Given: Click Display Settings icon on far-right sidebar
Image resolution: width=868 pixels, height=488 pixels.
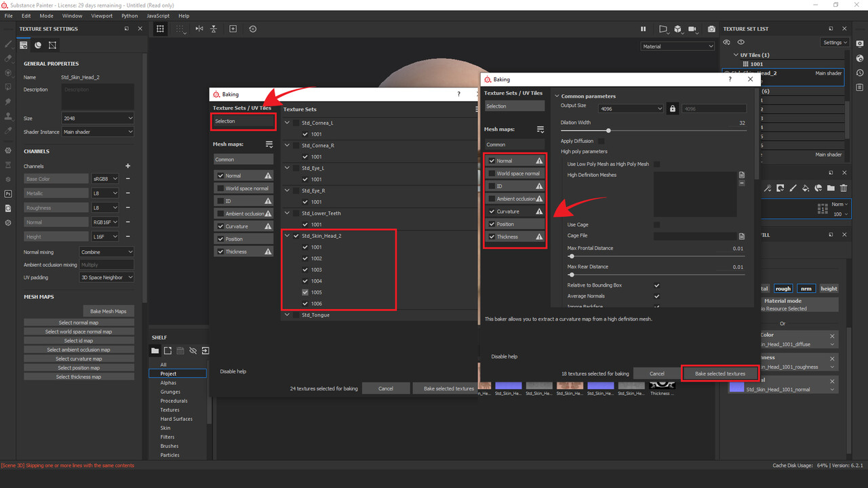Looking at the screenshot, I should [861, 43].
